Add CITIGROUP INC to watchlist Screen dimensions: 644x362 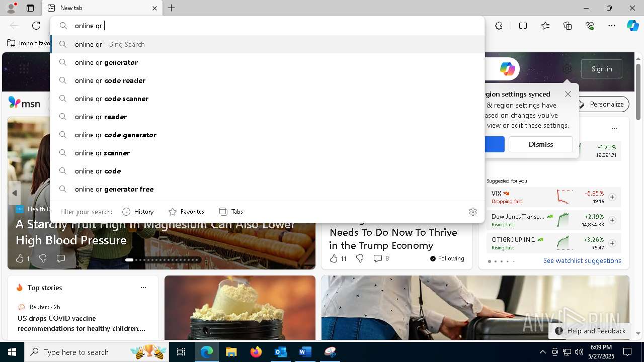coord(612,243)
